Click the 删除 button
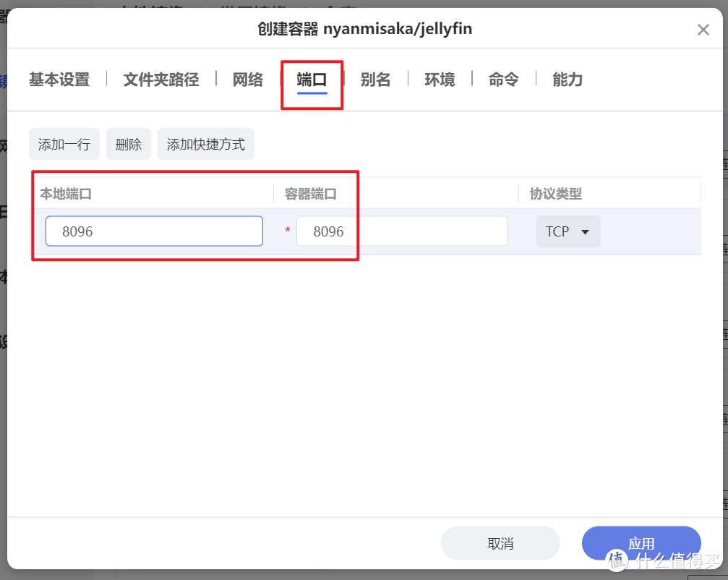Image resolution: width=728 pixels, height=580 pixels. click(x=128, y=144)
